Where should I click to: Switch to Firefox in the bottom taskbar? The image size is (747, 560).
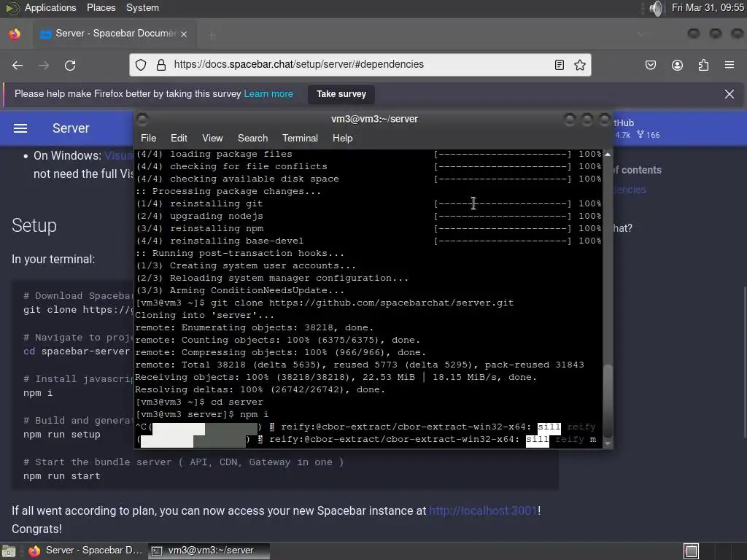click(86, 551)
